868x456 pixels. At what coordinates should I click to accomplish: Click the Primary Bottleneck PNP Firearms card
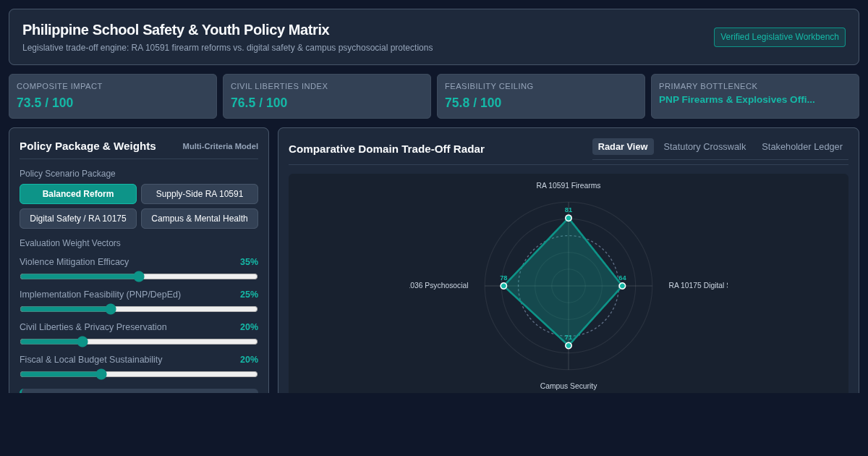click(755, 96)
